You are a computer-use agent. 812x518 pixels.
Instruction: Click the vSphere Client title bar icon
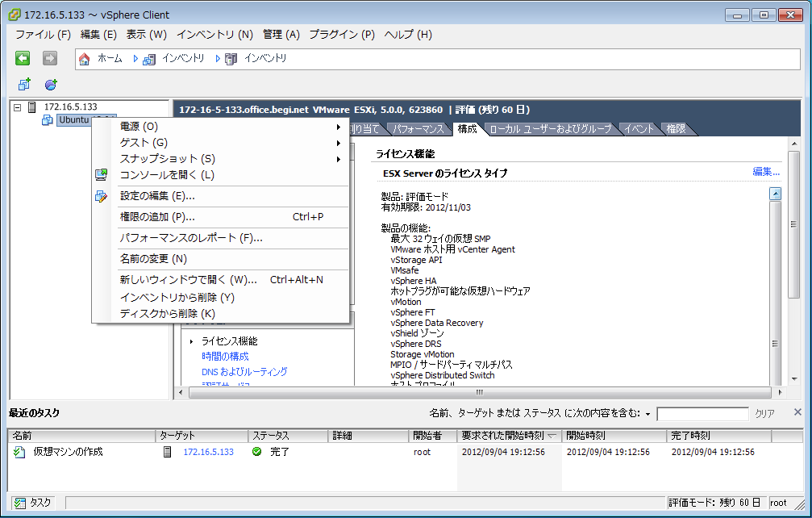click(x=15, y=15)
